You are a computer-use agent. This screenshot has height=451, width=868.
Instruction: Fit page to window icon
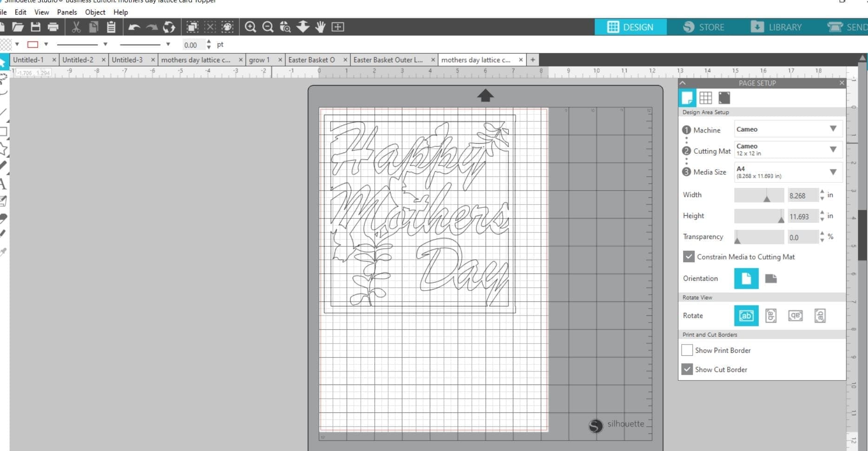[x=338, y=27]
